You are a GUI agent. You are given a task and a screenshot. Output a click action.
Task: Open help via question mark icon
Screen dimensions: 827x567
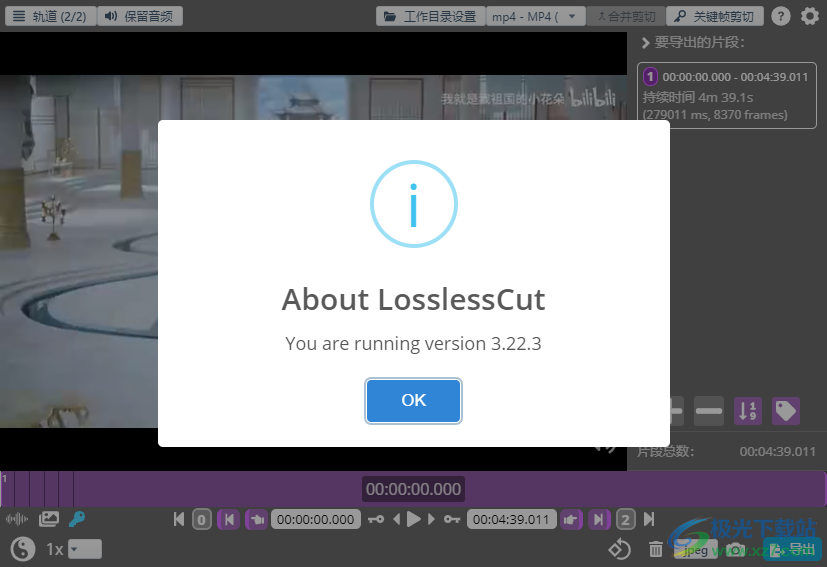[781, 16]
